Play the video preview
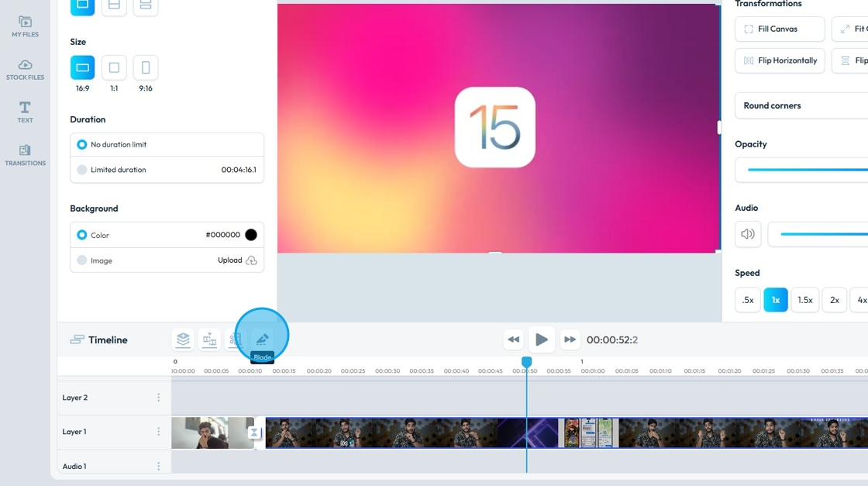Image resolution: width=868 pixels, height=486 pixels. click(x=542, y=340)
